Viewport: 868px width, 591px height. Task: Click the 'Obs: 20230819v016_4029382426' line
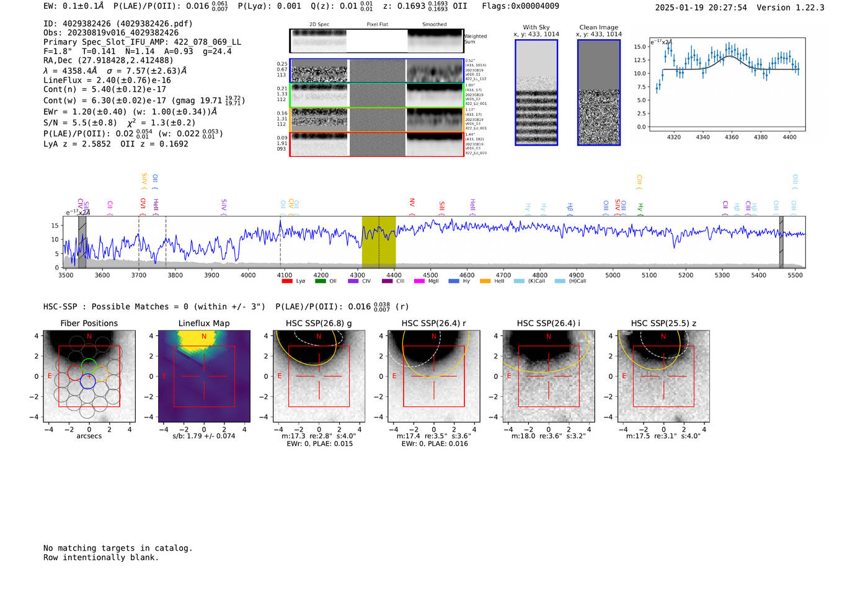click(111, 33)
